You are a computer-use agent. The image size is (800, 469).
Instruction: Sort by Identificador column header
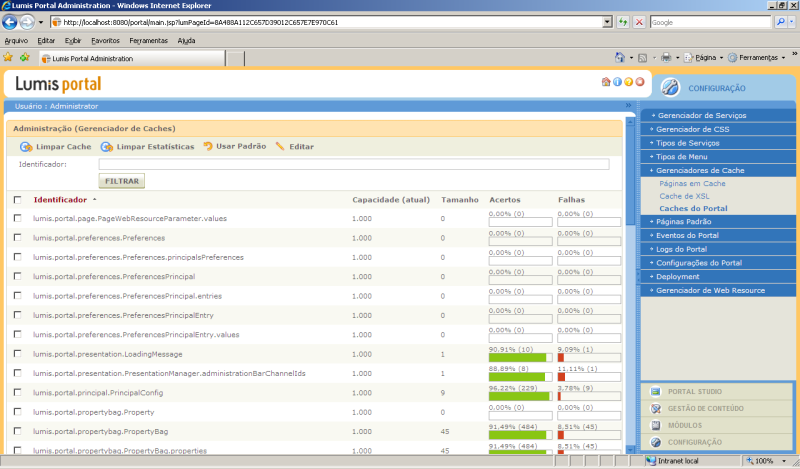(x=60, y=200)
